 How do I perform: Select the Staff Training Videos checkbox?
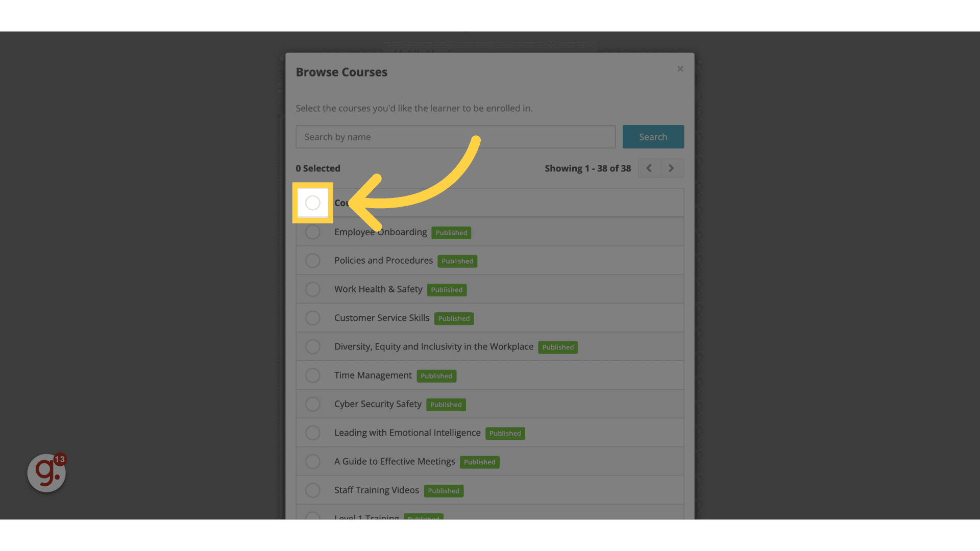tap(313, 490)
